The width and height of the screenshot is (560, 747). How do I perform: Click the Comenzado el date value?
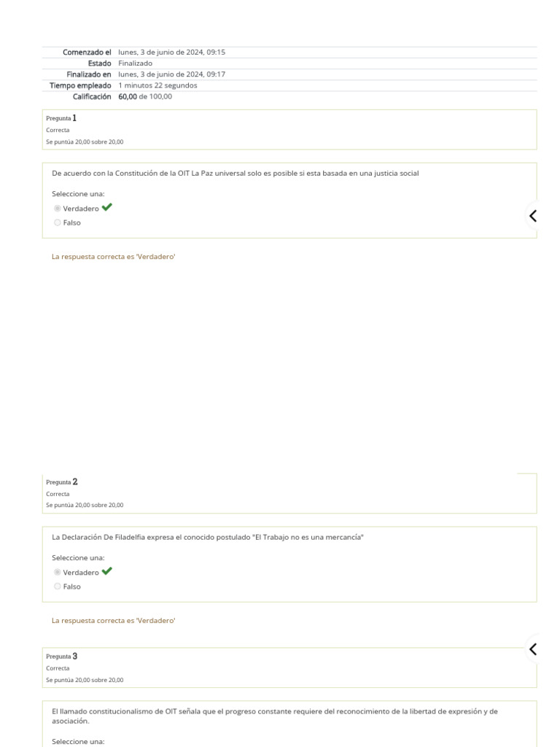171,52
